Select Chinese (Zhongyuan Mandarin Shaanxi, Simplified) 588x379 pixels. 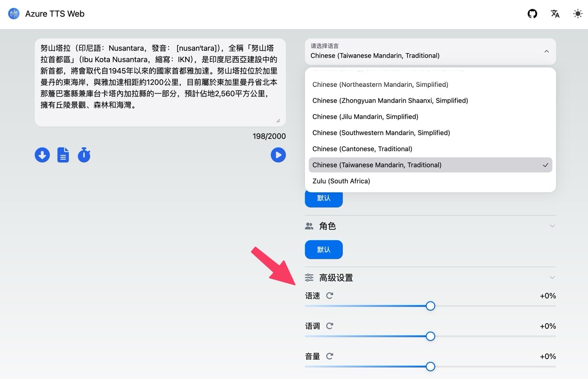point(430,100)
